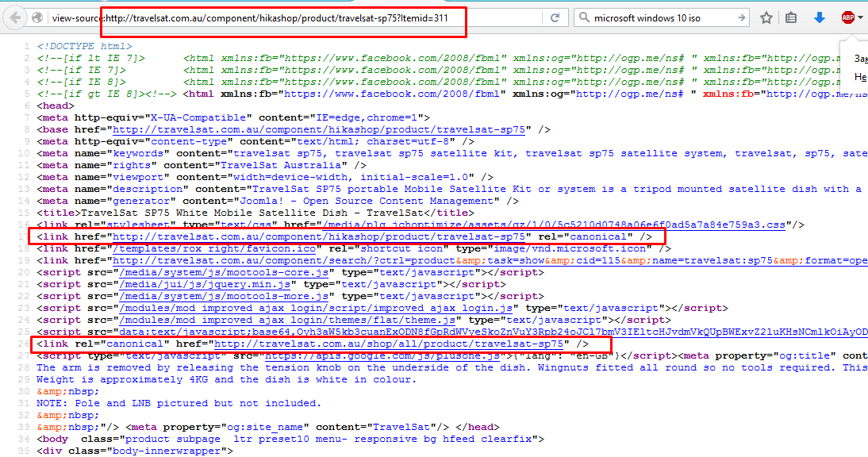The height and width of the screenshot is (457, 868).
Task: Click the browser Back arrow button
Action: pos(16,17)
